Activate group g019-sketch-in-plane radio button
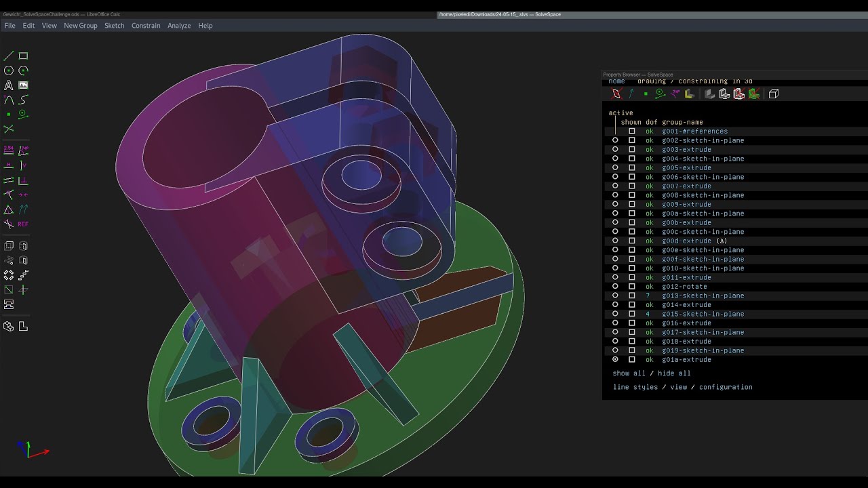The image size is (868, 488). point(615,350)
